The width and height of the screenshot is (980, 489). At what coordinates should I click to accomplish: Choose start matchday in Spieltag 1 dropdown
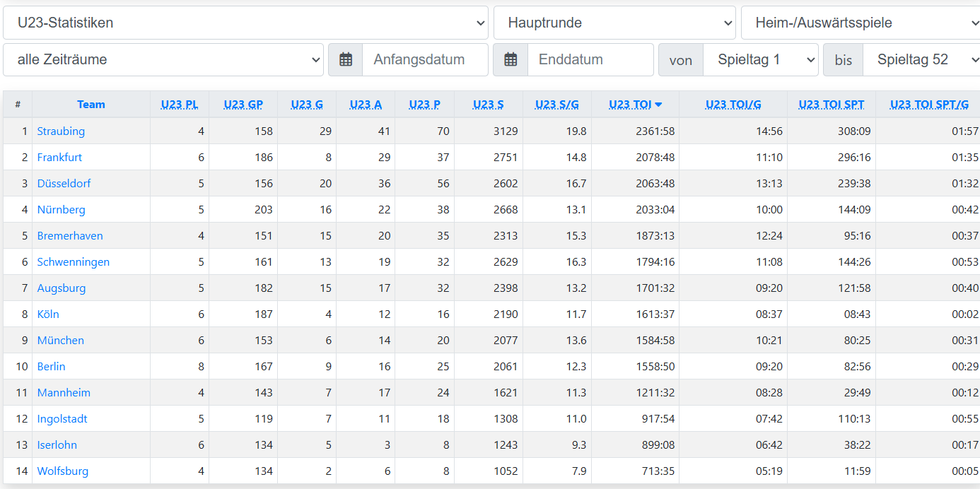pyautogui.click(x=760, y=60)
